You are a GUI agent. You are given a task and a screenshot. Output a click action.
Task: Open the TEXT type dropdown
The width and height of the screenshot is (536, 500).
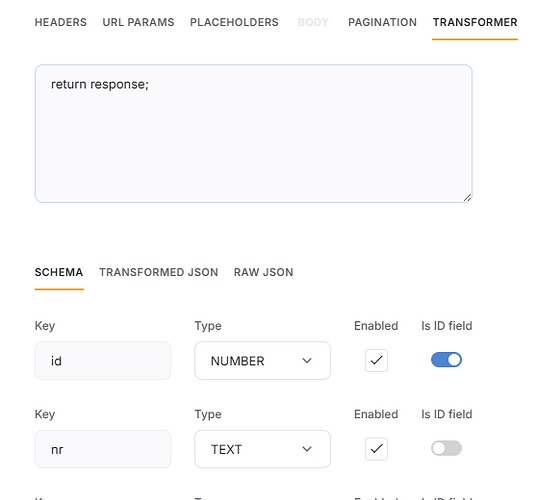(263, 449)
